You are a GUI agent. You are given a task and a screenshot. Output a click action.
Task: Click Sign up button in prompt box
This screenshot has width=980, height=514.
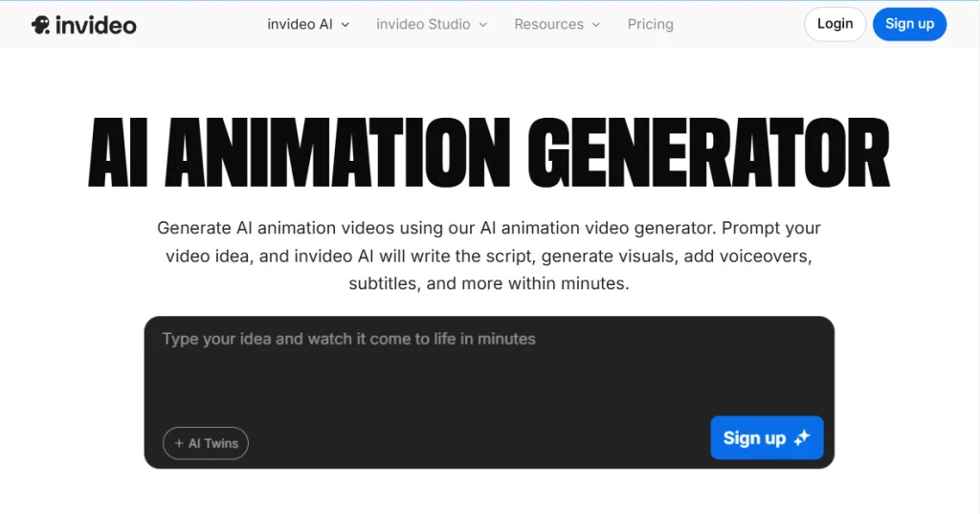tap(767, 437)
